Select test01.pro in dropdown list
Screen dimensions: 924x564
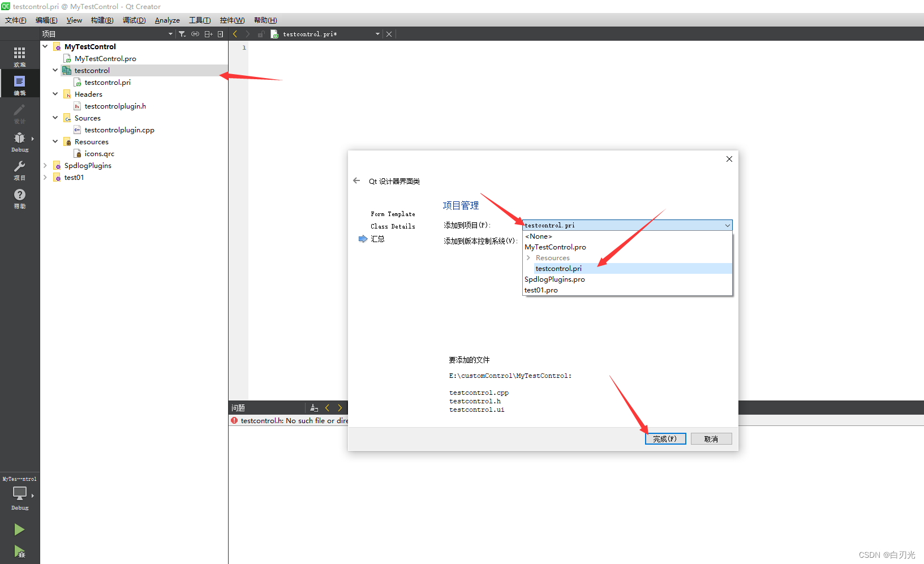(x=628, y=290)
